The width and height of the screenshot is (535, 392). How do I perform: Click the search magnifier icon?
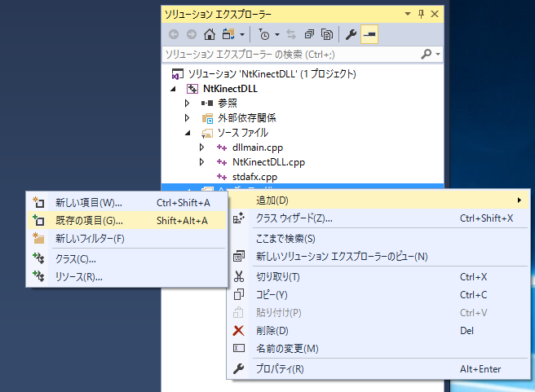coord(426,54)
